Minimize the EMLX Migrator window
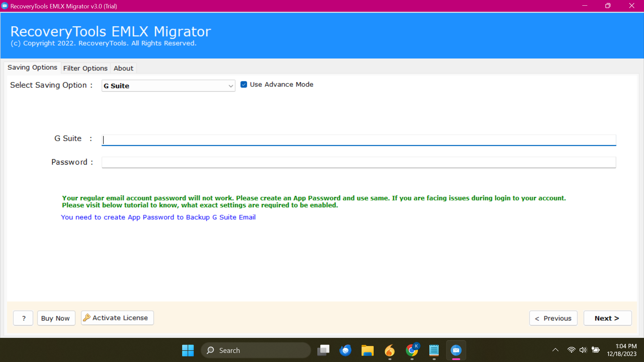The width and height of the screenshot is (644, 362). 585,6
